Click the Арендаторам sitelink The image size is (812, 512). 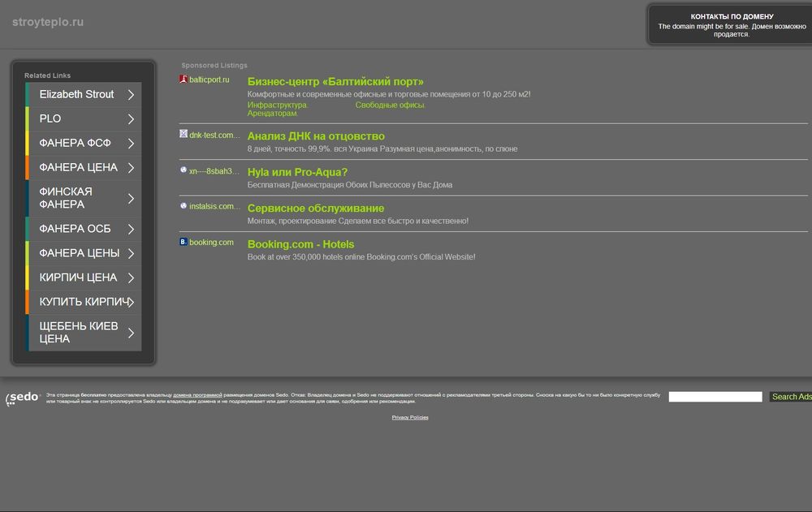[272, 114]
